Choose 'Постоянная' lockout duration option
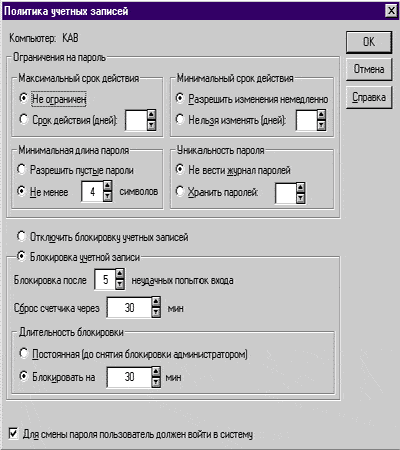Viewport: 400px width, 450px height. (x=23, y=353)
